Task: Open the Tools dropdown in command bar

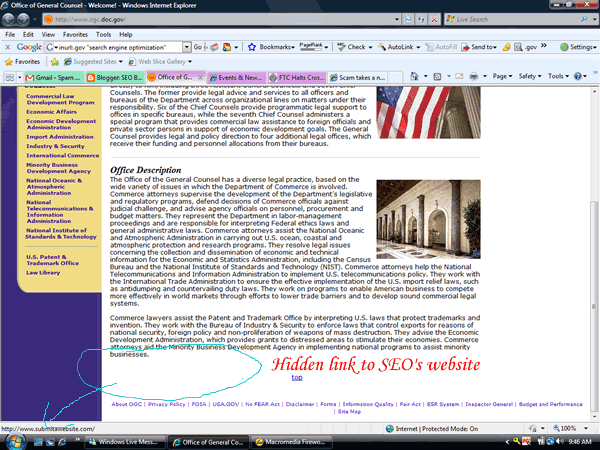Action: point(558,76)
